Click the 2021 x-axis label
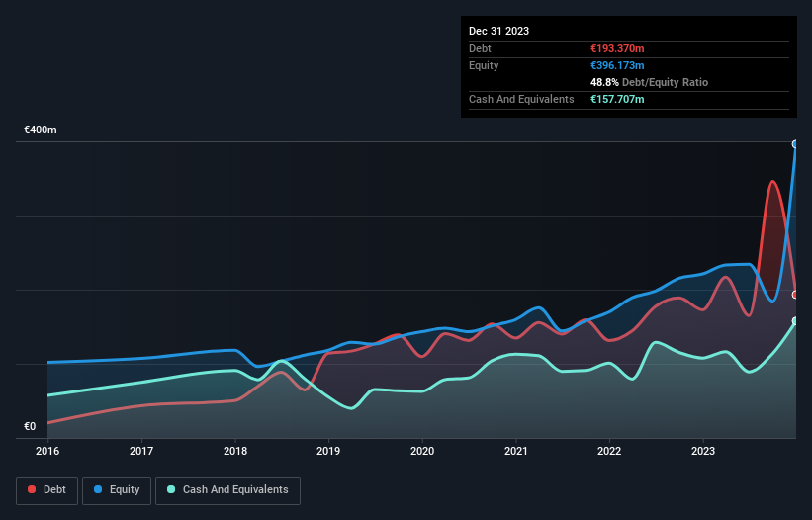The height and width of the screenshot is (520, 812). pyautogui.click(x=516, y=451)
